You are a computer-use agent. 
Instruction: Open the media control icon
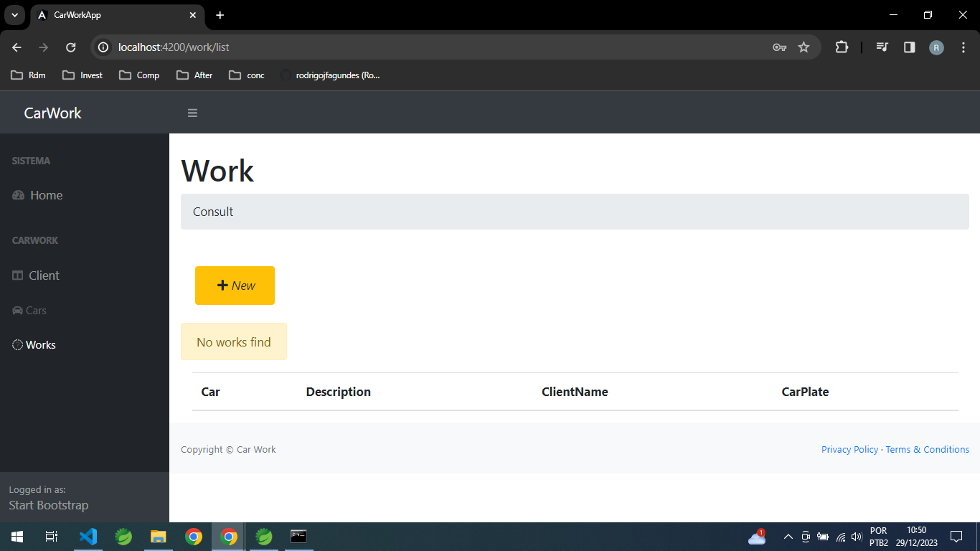(882, 47)
